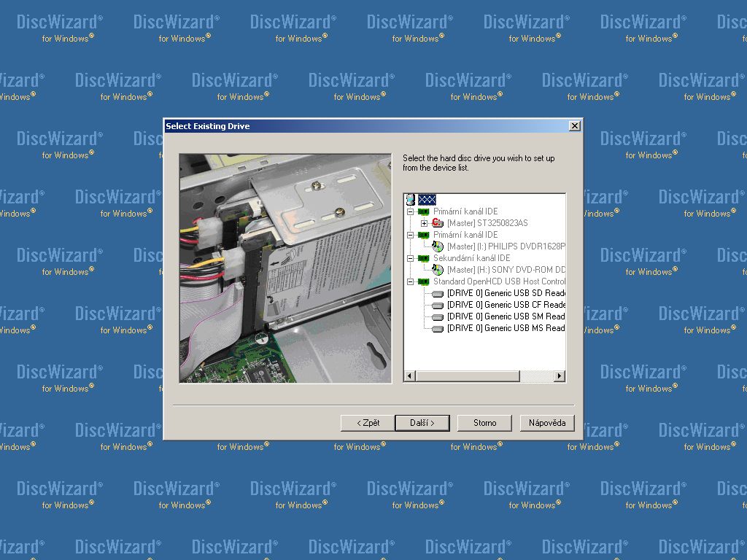Viewport: 747px width, 560px height.
Task: Select the [Master] (H:) SONY DVD-ROM label
Action: pyautogui.click(x=506, y=270)
